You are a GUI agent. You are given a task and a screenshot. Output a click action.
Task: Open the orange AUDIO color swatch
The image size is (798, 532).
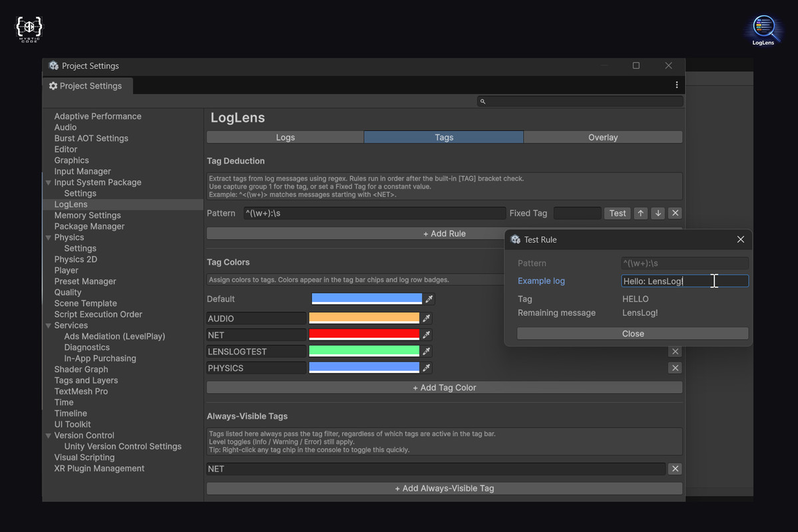click(364, 319)
